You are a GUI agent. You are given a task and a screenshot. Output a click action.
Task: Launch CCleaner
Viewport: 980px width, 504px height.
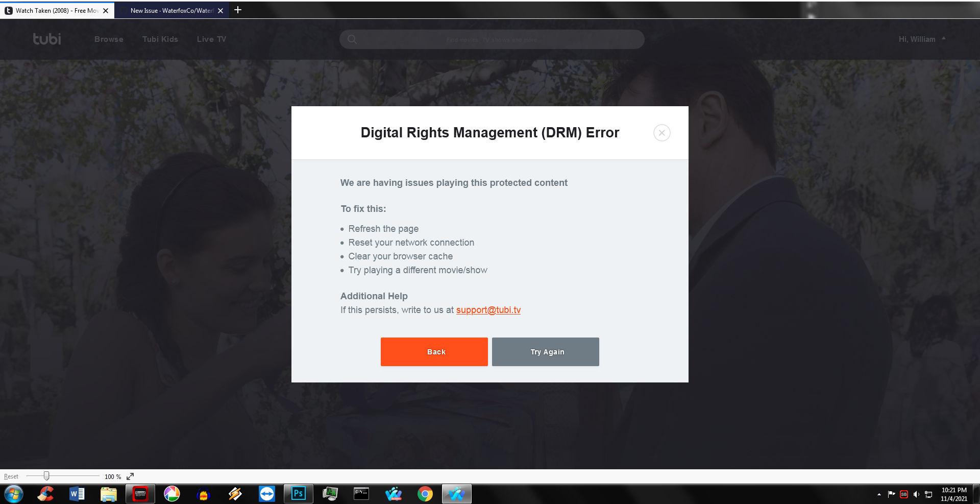click(45, 493)
